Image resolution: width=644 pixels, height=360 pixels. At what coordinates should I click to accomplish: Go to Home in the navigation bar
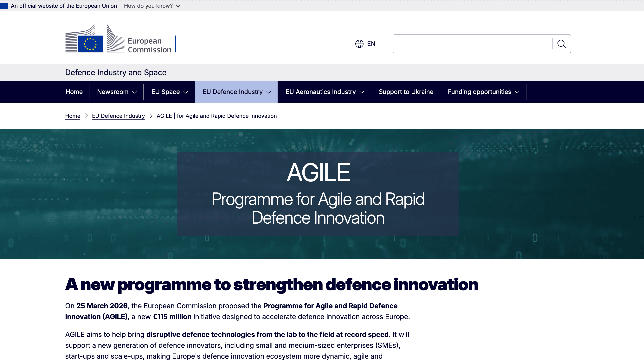[74, 92]
